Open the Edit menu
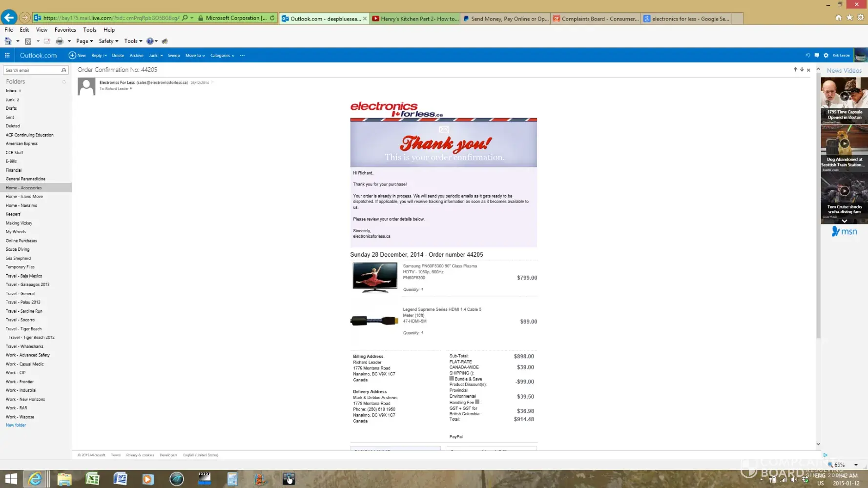This screenshot has height=488, width=868. [x=24, y=30]
